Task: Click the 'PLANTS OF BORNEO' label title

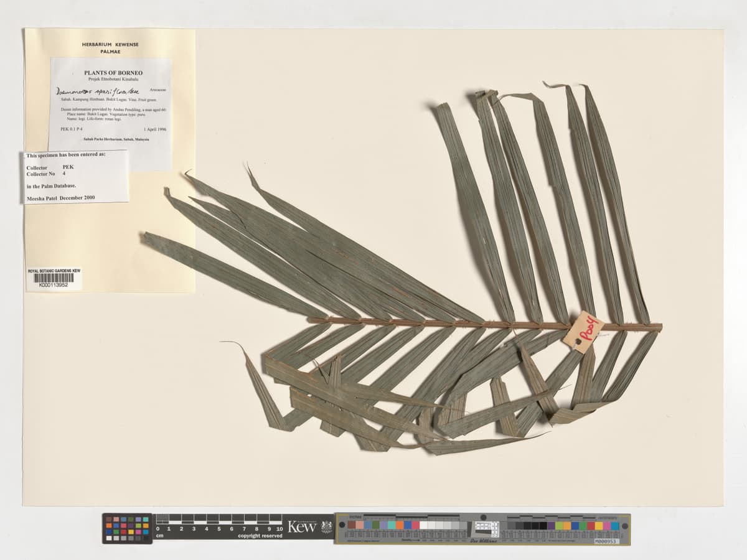Action: pos(113,73)
